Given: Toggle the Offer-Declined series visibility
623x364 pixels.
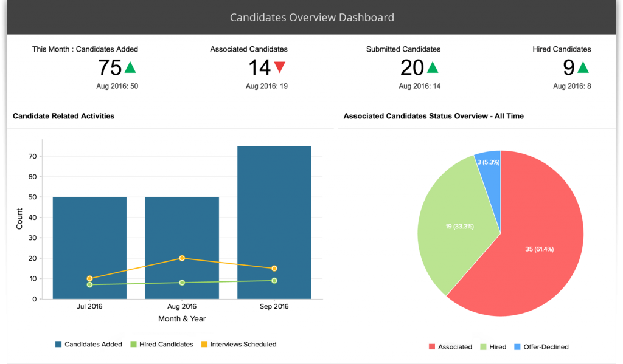Looking at the screenshot, I should (x=518, y=346).
